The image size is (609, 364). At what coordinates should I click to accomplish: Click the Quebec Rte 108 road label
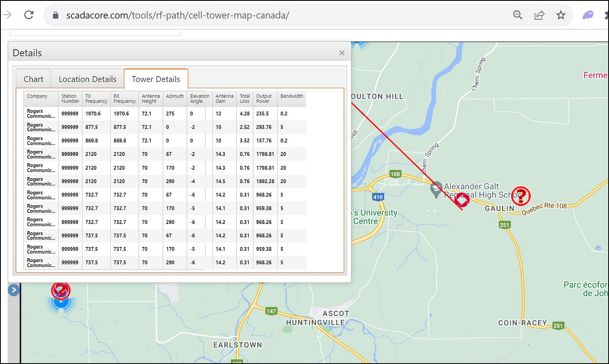544,208
